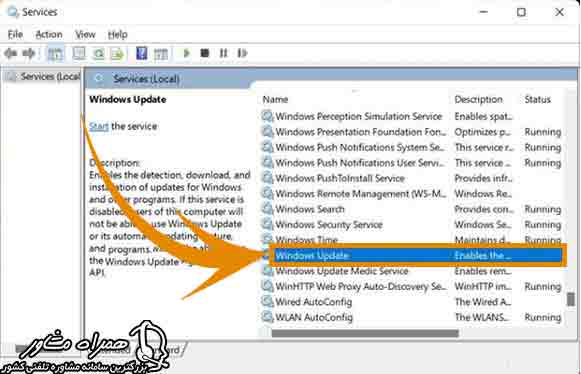Click the Refresh toolbar icon

(x=99, y=54)
